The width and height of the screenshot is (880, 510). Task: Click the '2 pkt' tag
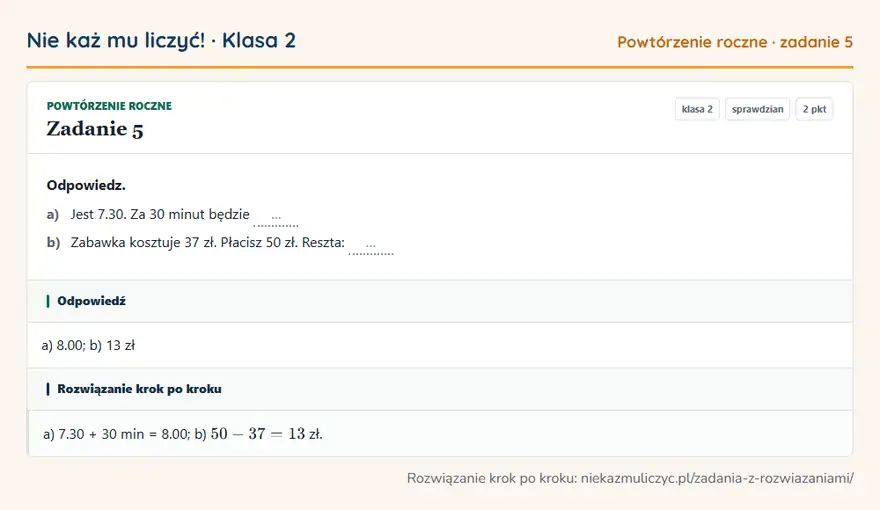[x=814, y=109]
